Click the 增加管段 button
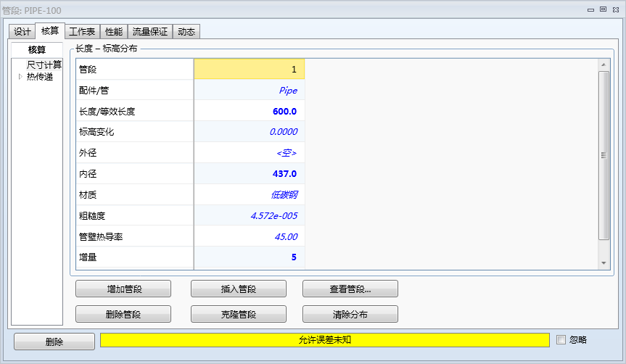The width and height of the screenshot is (626, 364). point(123,289)
